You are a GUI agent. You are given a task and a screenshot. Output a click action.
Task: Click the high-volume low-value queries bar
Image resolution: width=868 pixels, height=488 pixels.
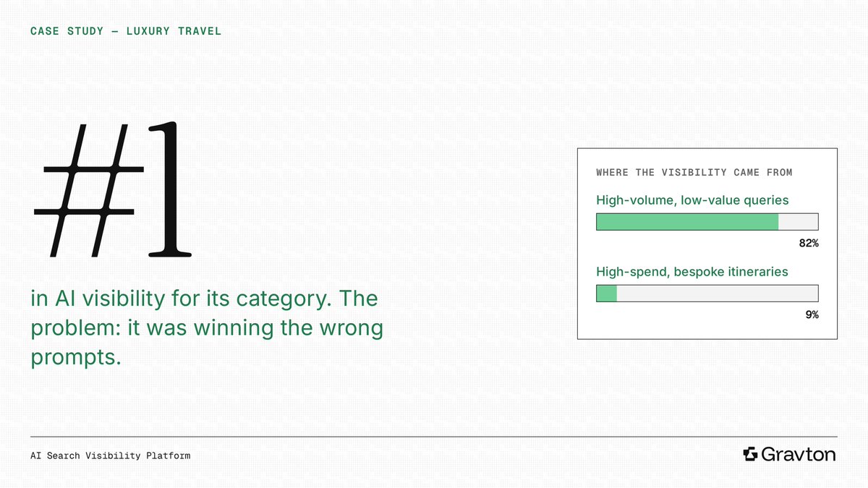point(707,221)
